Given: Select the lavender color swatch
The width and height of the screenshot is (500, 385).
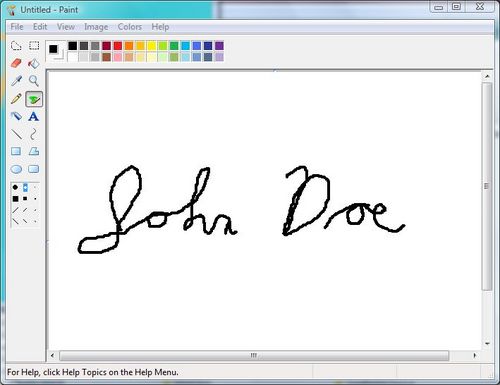Looking at the screenshot, I should 219,57.
